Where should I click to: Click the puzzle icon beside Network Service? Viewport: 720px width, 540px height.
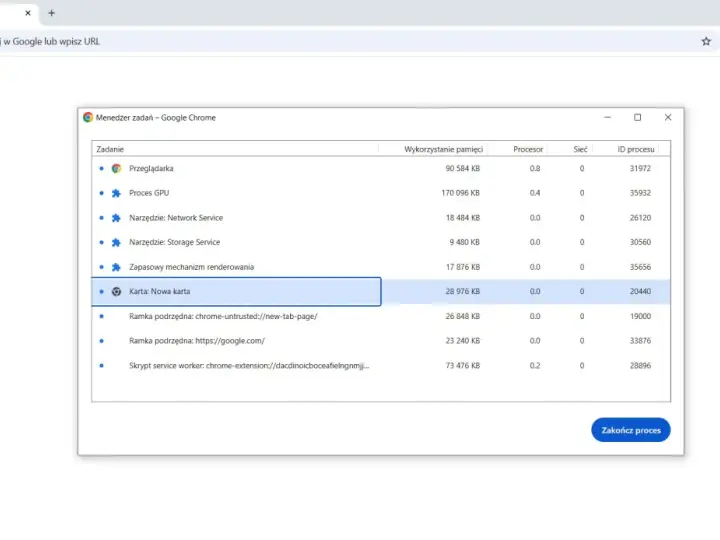tap(116, 218)
